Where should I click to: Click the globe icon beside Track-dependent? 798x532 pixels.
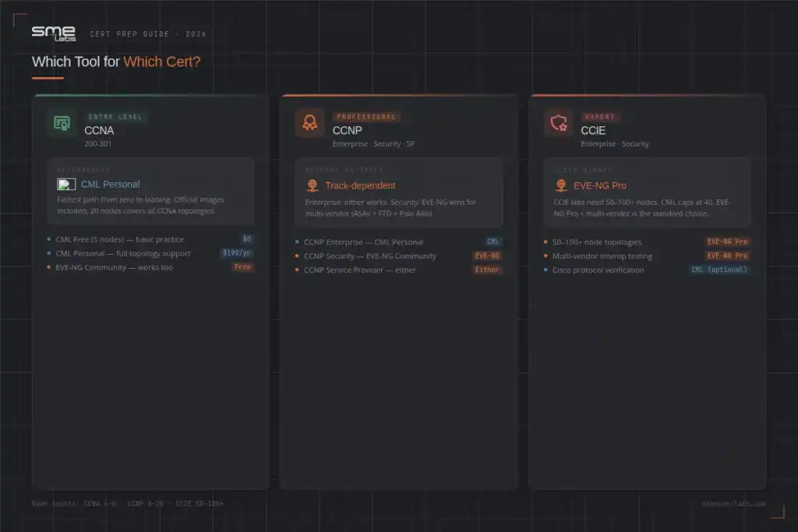click(312, 185)
